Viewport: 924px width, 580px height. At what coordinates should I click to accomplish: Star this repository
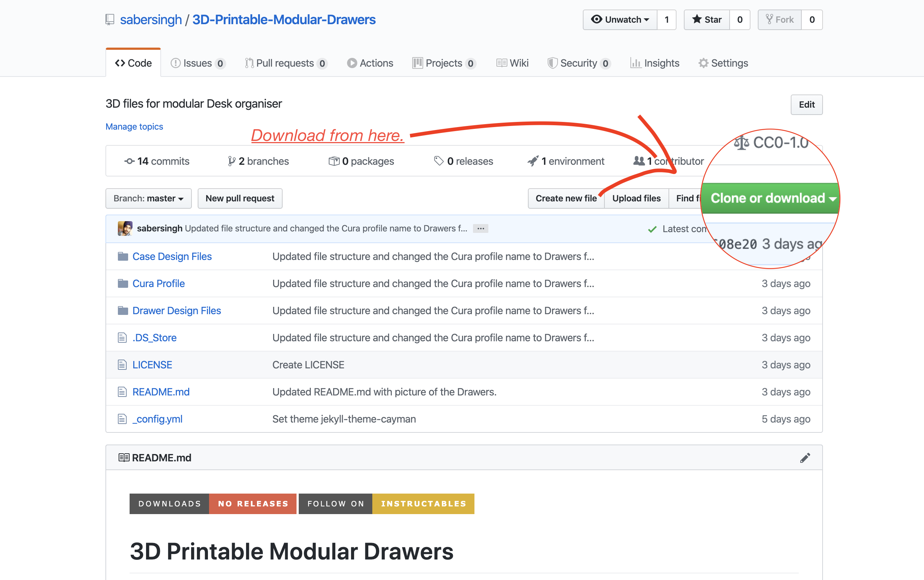coord(707,19)
